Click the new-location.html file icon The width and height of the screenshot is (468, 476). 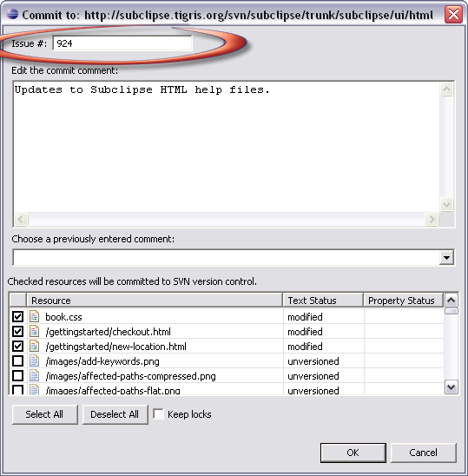(34, 346)
